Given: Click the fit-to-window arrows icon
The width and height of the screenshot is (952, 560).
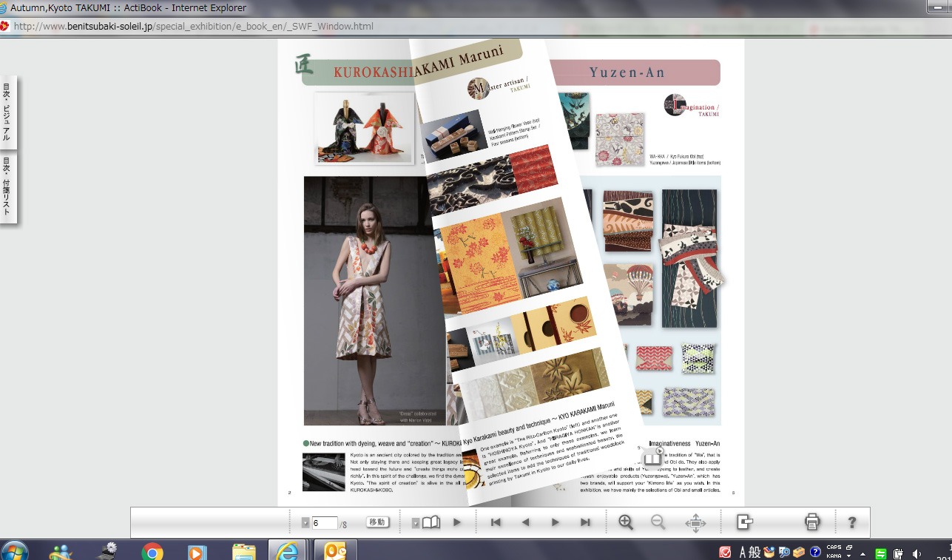Looking at the screenshot, I should click(695, 523).
